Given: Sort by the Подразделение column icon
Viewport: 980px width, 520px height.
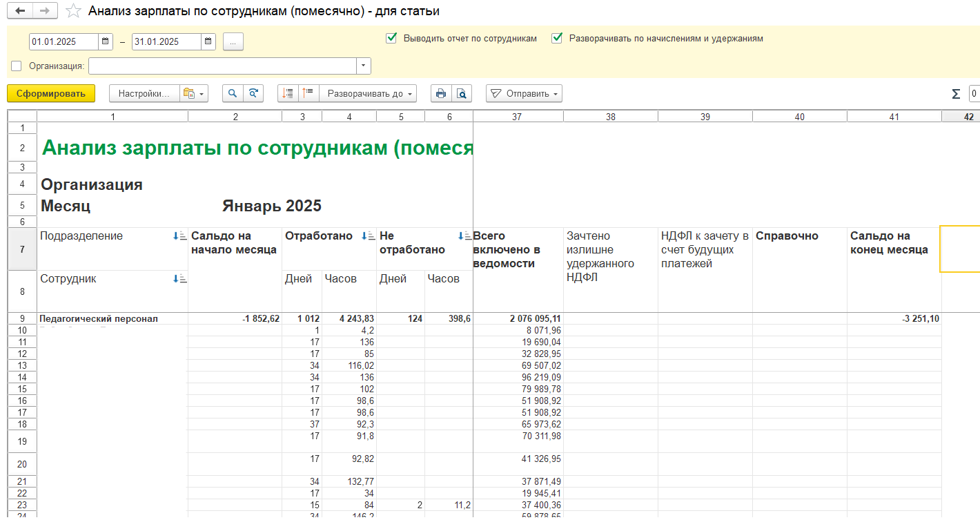Looking at the screenshot, I should click(x=179, y=236).
